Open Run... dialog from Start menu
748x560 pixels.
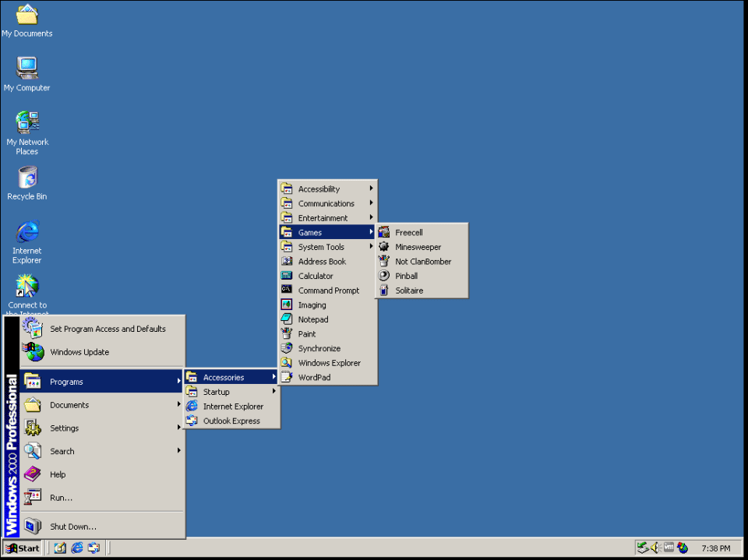click(x=61, y=498)
